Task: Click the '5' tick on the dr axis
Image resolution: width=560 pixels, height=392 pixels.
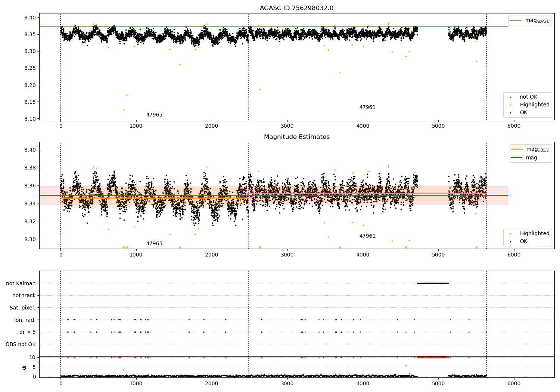Action: [34, 367]
